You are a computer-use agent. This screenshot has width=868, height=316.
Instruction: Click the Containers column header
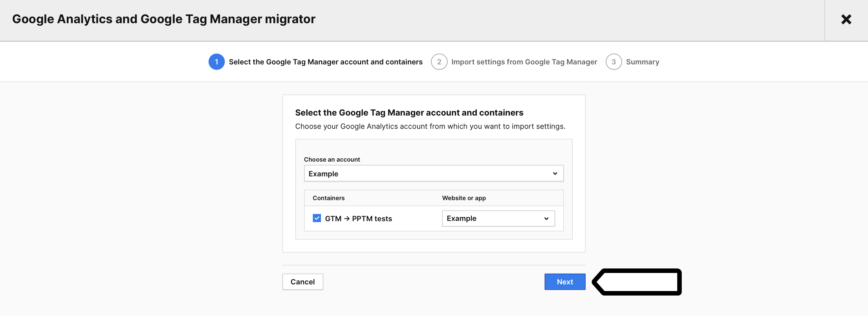329,198
